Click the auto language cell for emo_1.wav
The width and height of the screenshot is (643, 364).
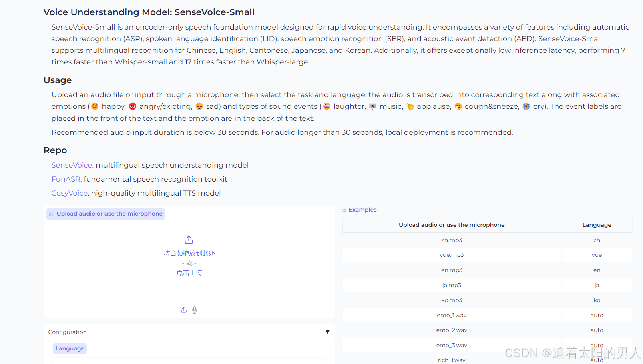point(597,315)
